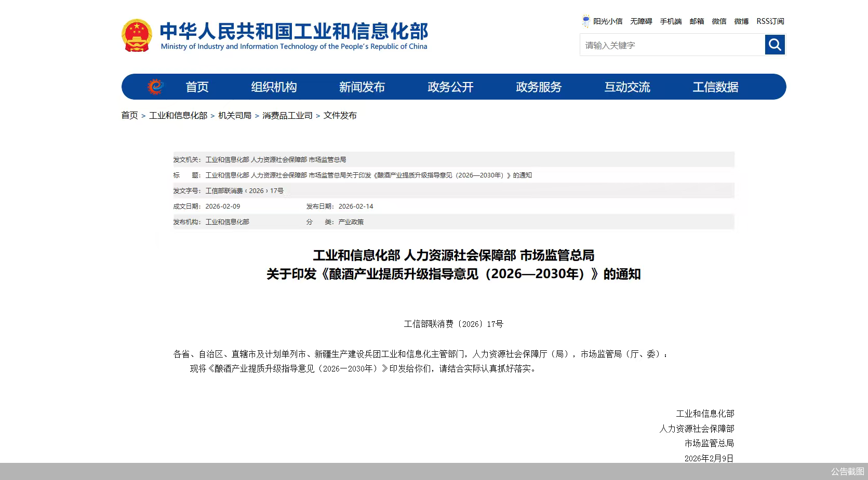Subscribe via the RSS订阅 link
868x480 pixels.
point(770,21)
